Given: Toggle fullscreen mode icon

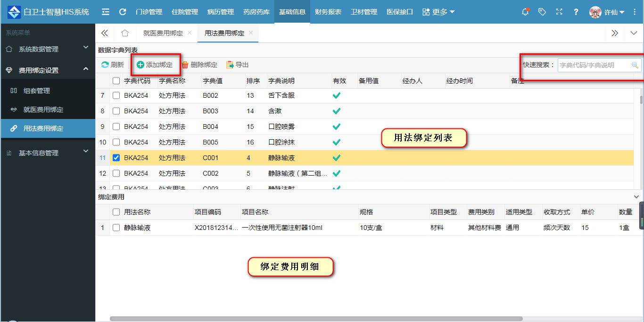Looking at the screenshot, I should [x=559, y=12].
